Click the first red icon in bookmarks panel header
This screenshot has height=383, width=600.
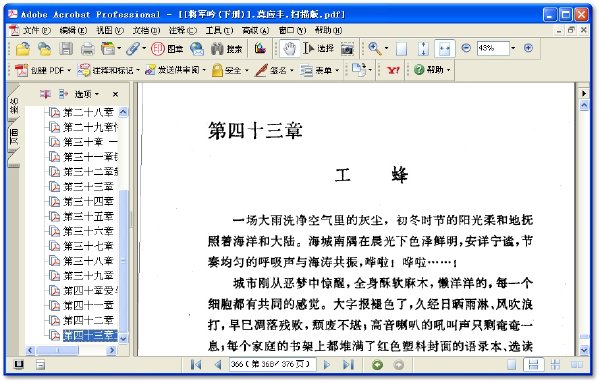click(x=45, y=94)
